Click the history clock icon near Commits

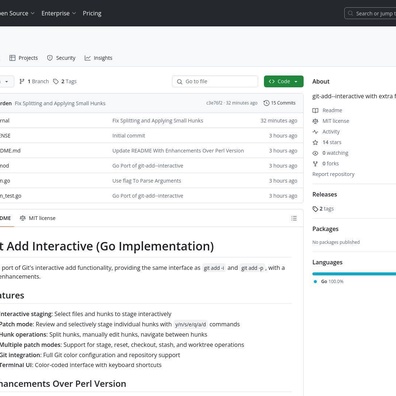[266, 103]
